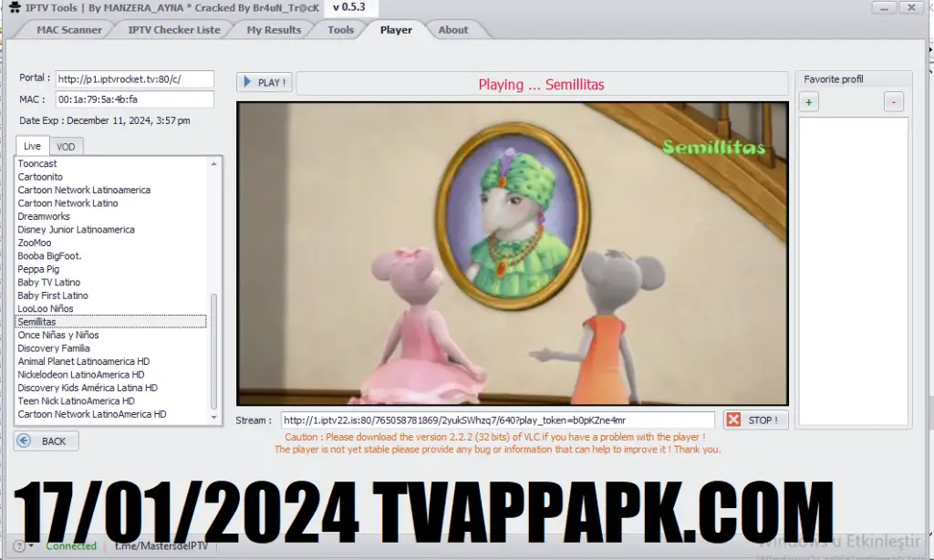Click the Portal URL input field
This screenshot has width=934, height=560.
point(135,78)
